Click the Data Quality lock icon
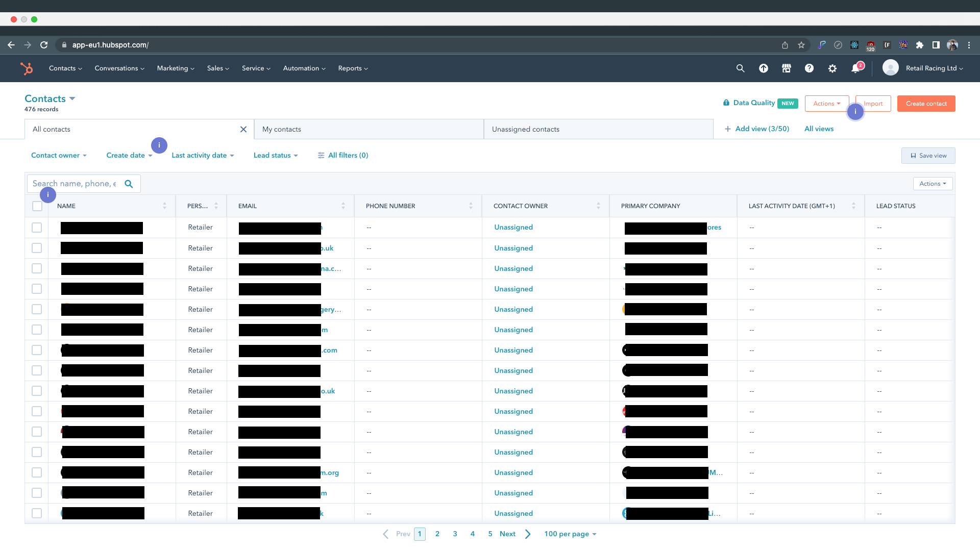The image size is (980, 551). 726,103
